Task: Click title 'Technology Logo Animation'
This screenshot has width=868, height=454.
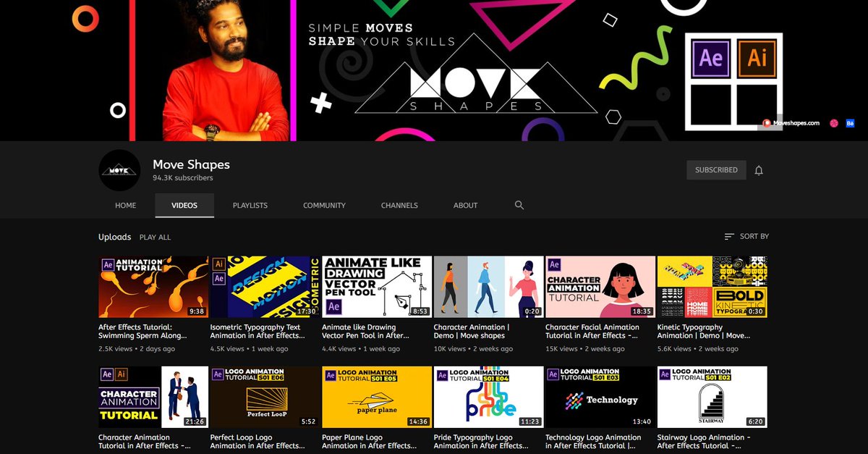Action: [x=593, y=441]
